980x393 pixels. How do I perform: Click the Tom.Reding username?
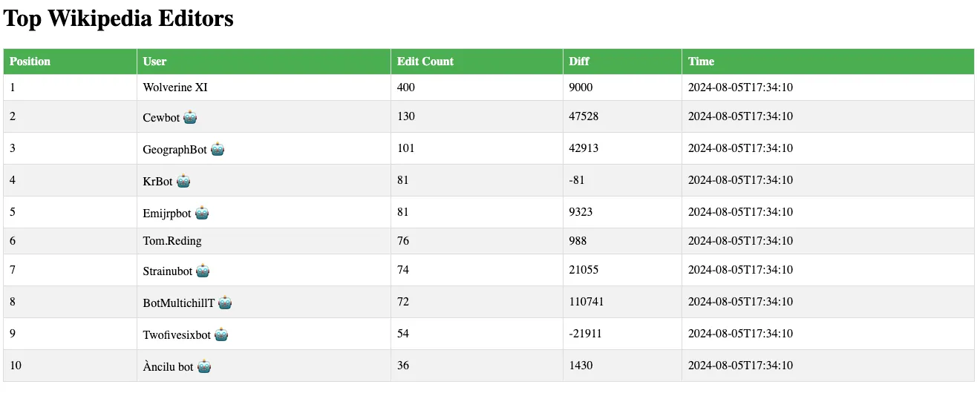[x=172, y=241]
